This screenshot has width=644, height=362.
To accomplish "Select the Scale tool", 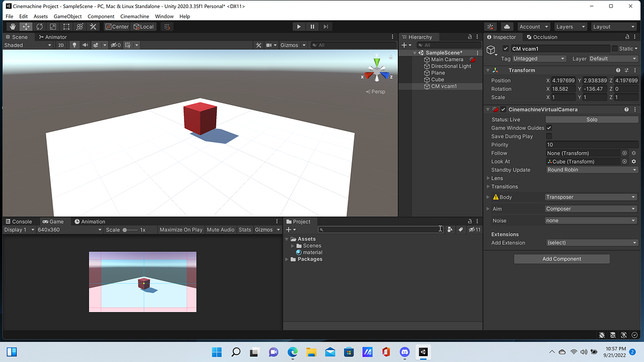I will (x=53, y=26).
